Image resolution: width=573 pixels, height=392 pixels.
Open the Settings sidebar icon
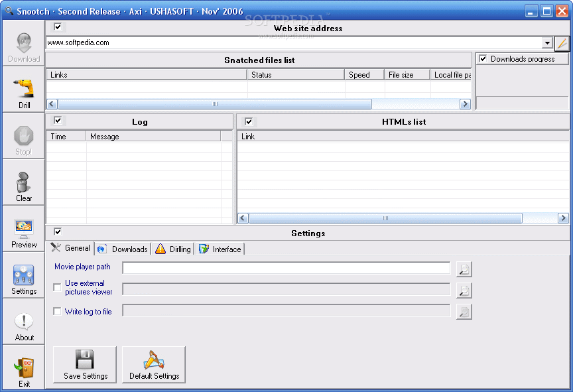[24, 275]
